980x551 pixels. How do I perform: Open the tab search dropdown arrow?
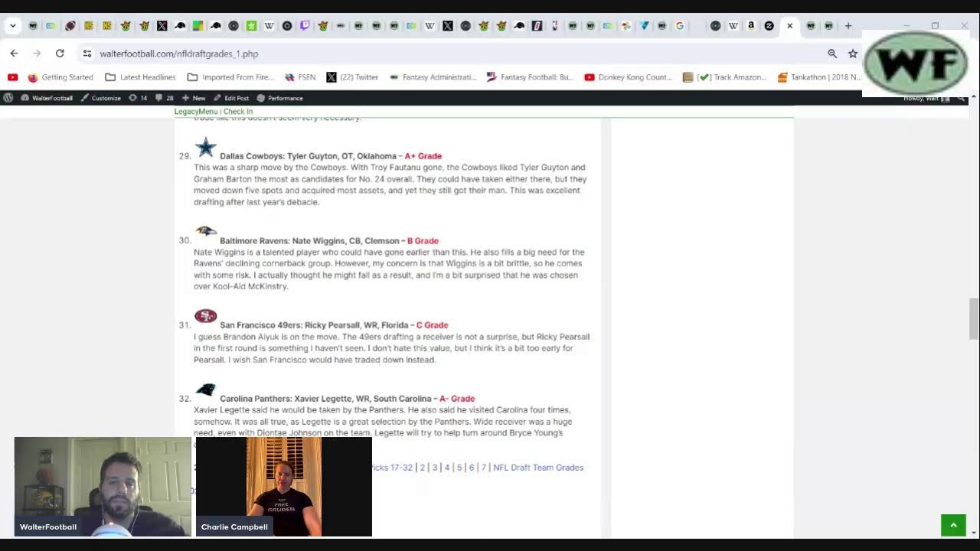tap(13, 26)
